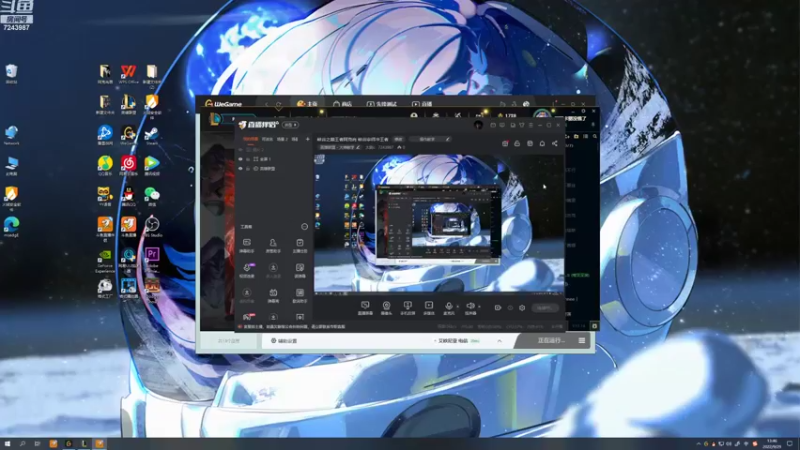This screenshot has width=800, height=450.
Task: Open the This PC desktop icon
Action: (11, 166)
